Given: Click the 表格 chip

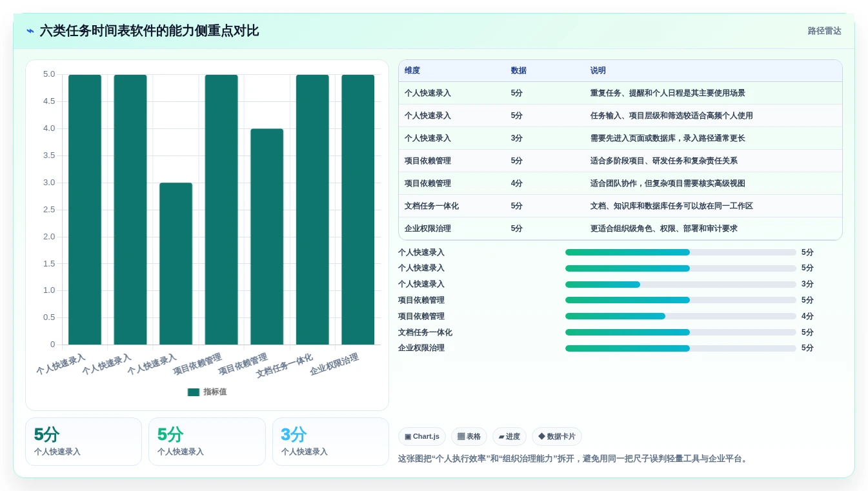Looking at the screenshot, I should coord(469,437).
